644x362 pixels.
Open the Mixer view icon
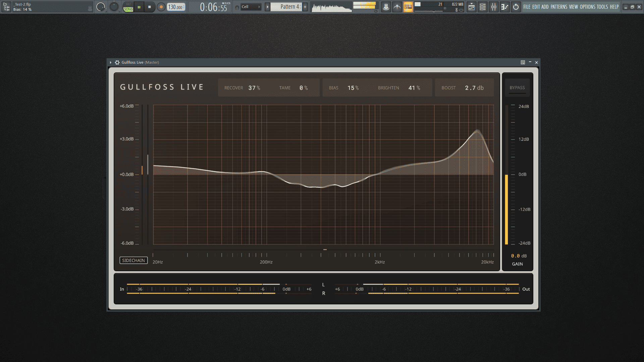click(494, 7)
